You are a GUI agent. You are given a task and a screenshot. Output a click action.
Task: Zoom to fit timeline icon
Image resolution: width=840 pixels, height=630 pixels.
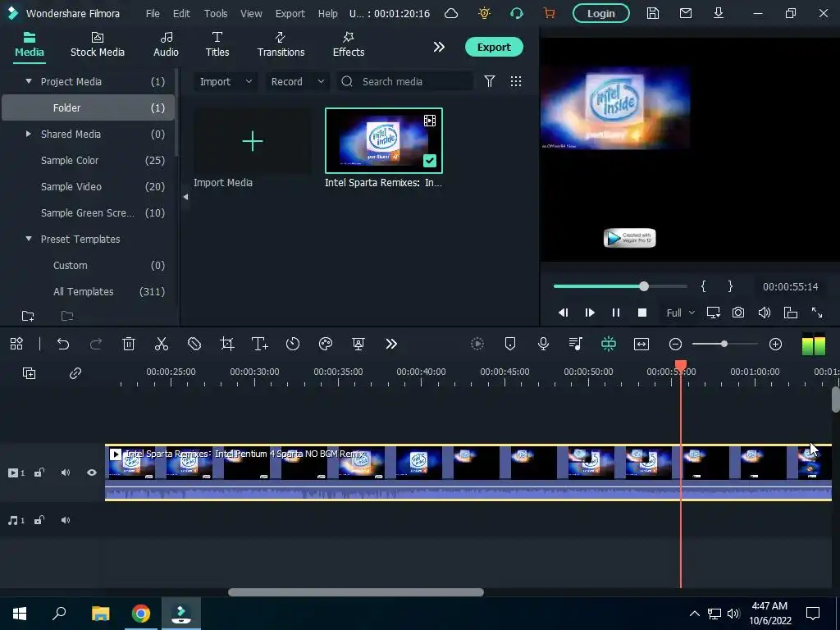tap(641, 344)
